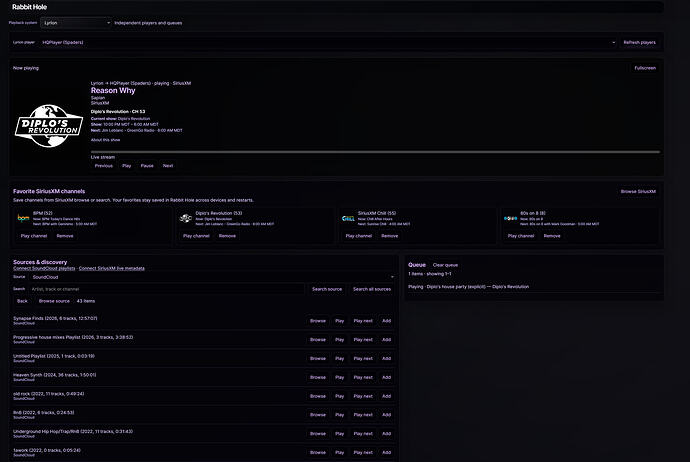
Task: Click the large Diplo's Revolution album artwork
Action: click(x=49, y=125)
